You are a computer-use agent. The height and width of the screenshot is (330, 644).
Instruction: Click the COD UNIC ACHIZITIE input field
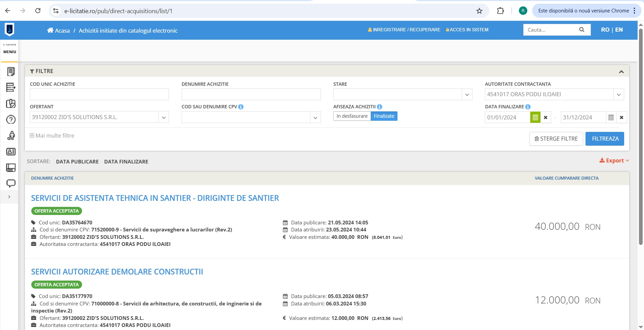coord(99,95)
